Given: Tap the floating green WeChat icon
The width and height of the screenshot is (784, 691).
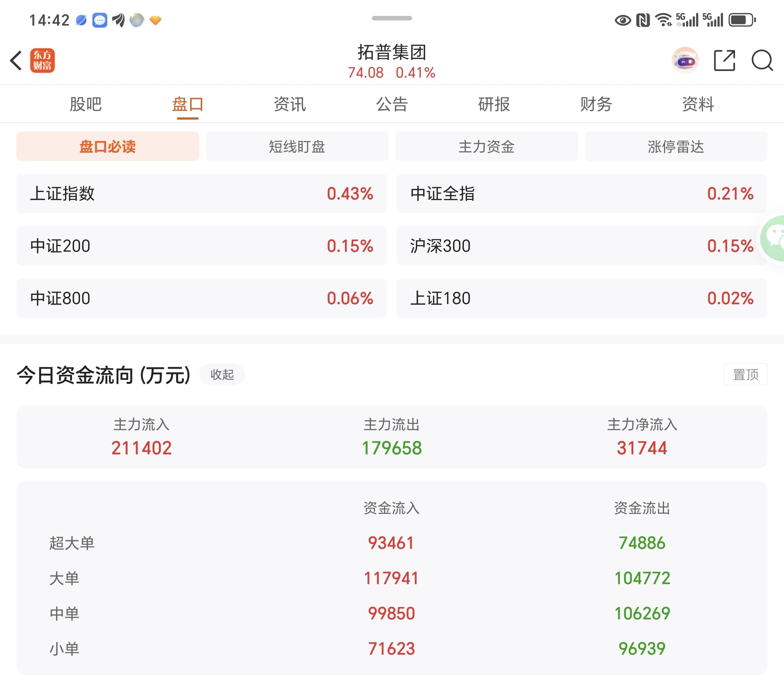Looking at the screenshot, I should [774, 238].
